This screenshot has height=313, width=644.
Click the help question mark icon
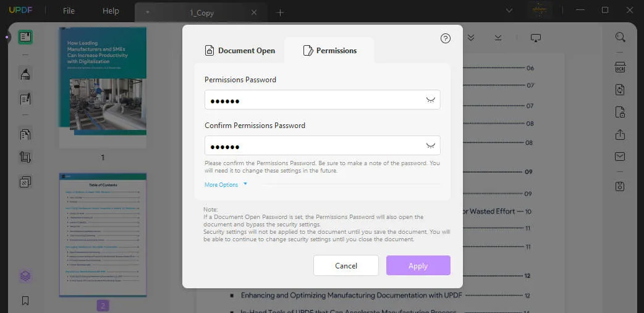(x=445, y=38)
